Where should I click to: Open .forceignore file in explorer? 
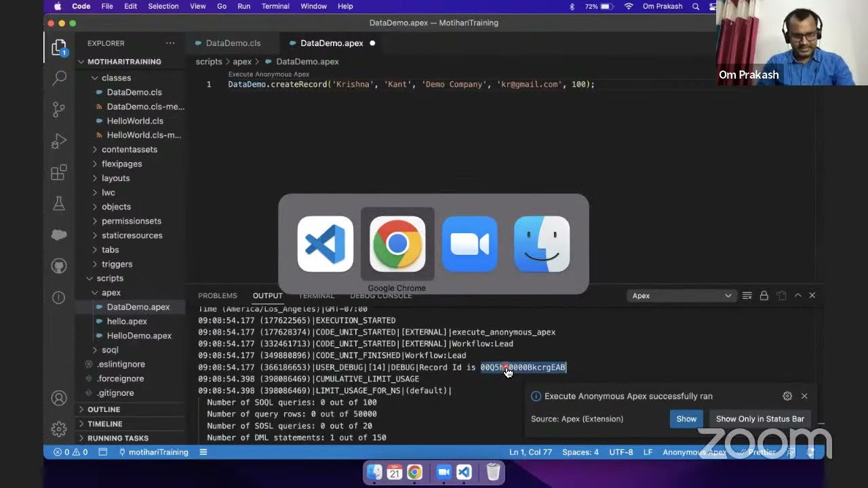pos(121,379)
